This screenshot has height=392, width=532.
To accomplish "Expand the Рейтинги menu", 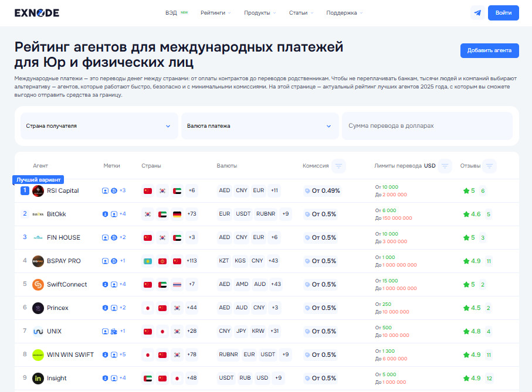I will click(x=215, y=13).
